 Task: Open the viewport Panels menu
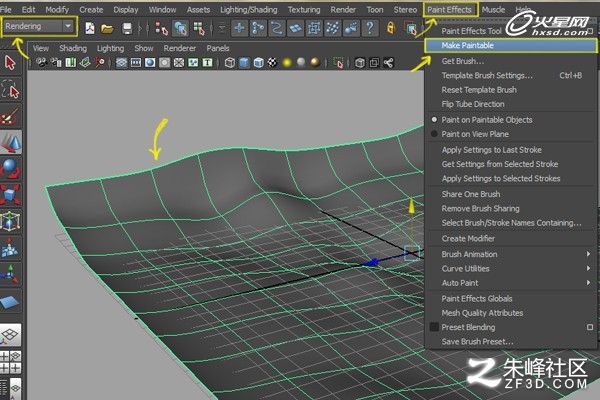[x=218, y=48]
